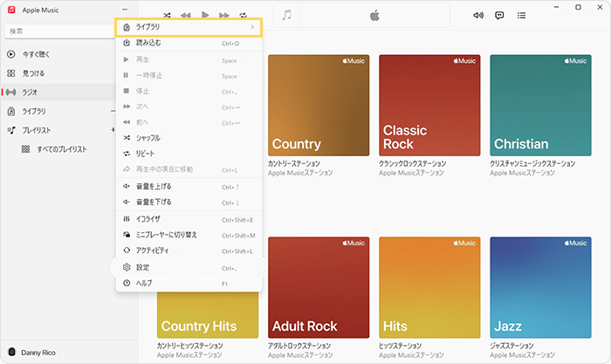Click the プレイリスト music list icon
611x364 pixels.
point(11,130)
